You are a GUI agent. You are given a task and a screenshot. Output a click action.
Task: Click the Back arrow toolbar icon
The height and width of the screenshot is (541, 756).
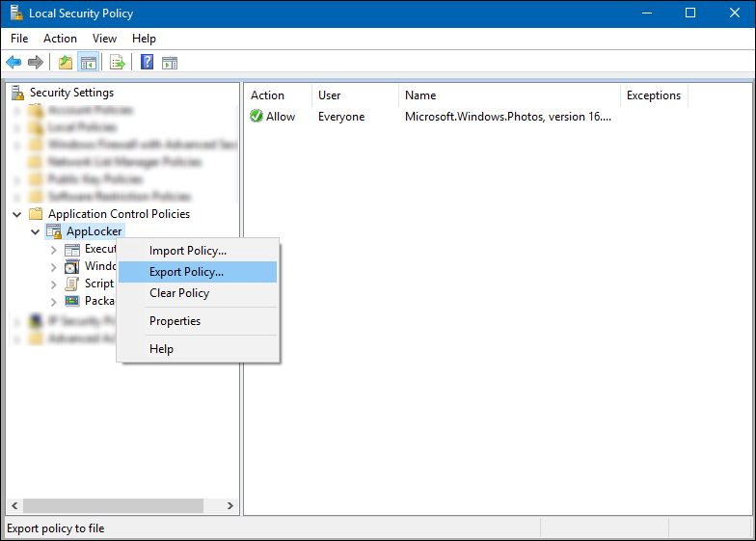pos(13,63)
